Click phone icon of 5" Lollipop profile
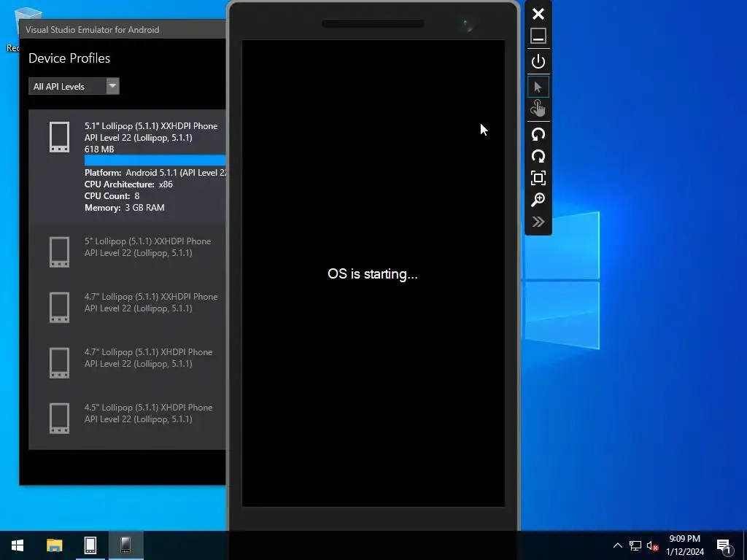This screenshot has width=747, height=560. (60, 252)
